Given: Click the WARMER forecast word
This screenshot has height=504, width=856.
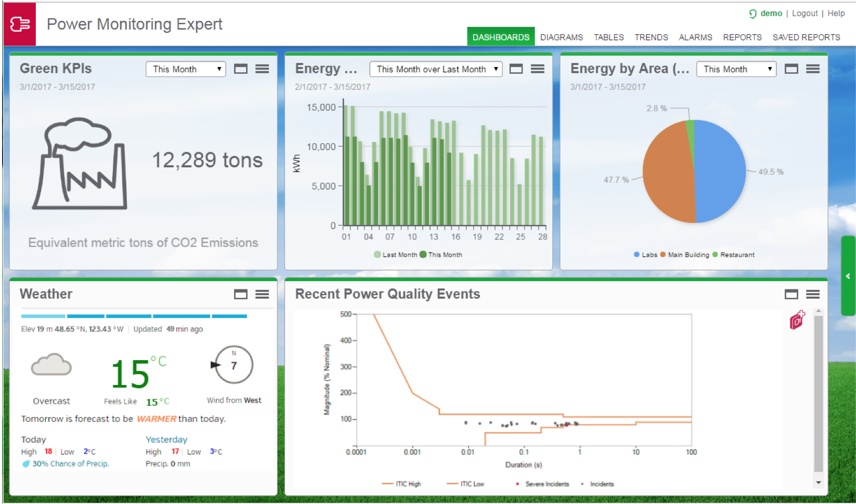Looking at the screenshot, I should [x=157, y=419].
